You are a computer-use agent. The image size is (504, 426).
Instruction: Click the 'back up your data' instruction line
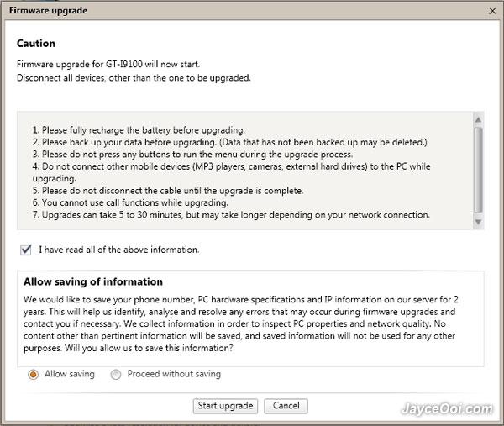pos(229,142)
